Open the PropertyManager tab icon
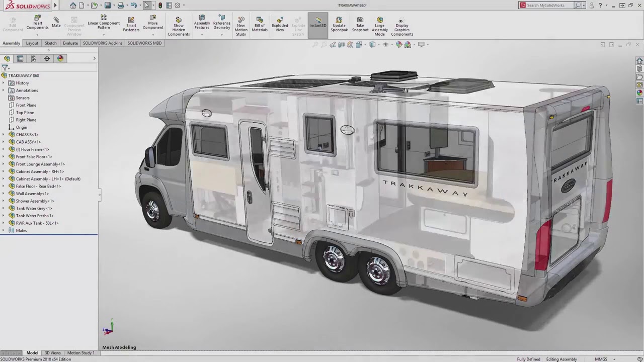644x362 pixels. tap(20, 58)
